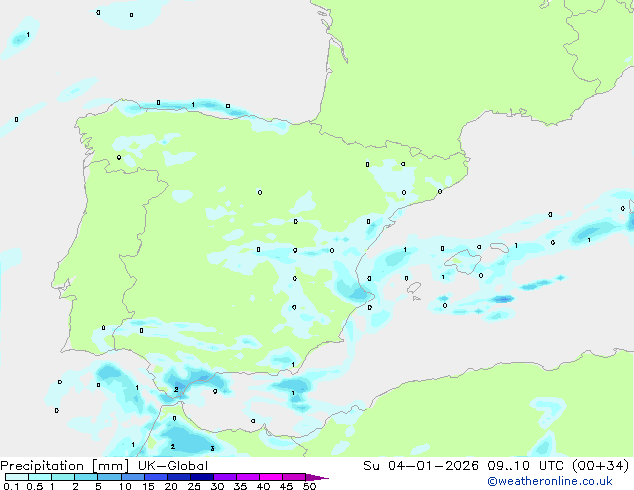Pick the 30–35 mm purple legend swatch
Viewport: 634px width, 490px height.
[x=224, y=477]
